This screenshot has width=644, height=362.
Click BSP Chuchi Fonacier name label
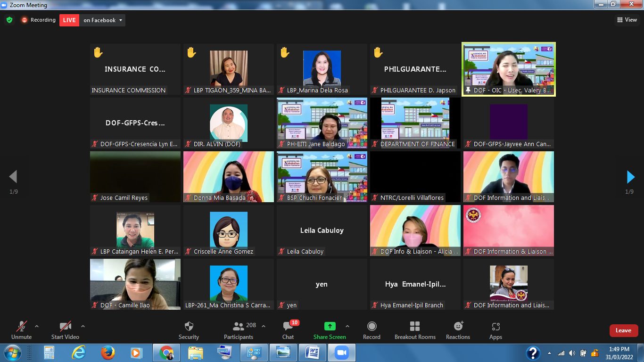click(x=314, y=198)
